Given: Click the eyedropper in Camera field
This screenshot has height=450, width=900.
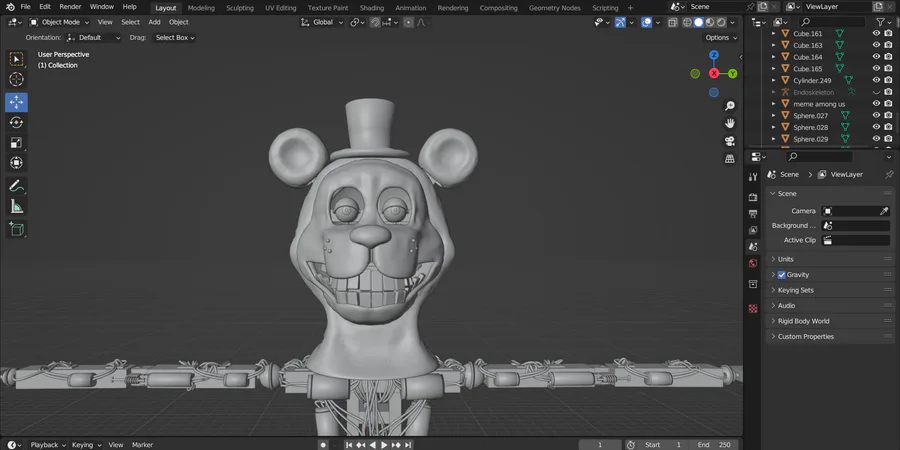Looking at the screenshot, I should tap(884, 211).
